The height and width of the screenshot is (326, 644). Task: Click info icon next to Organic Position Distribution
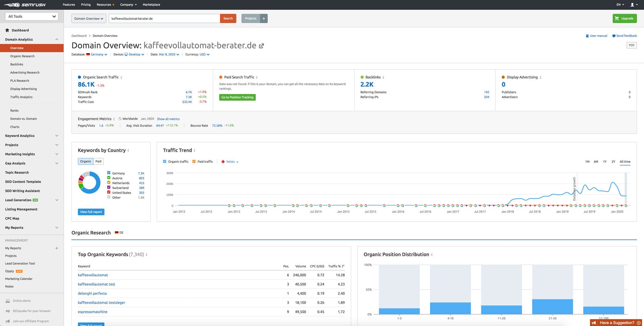432,254
